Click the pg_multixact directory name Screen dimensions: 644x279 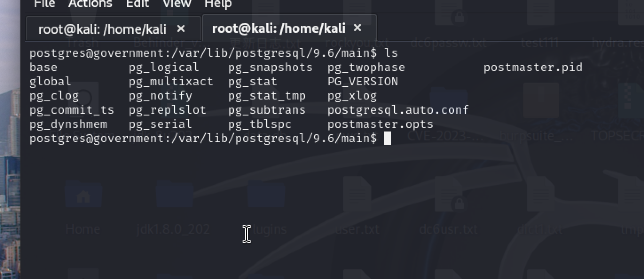[171, 82]
